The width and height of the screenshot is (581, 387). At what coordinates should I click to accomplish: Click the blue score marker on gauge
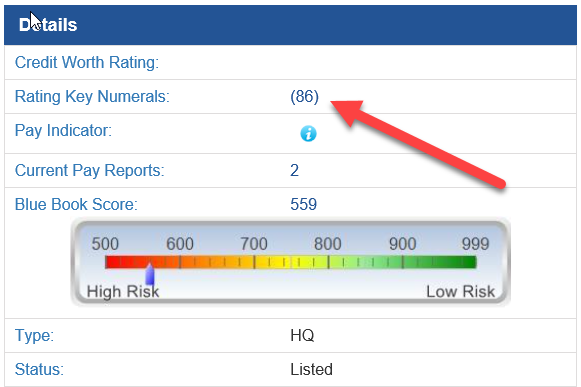click(x=150, y=274)
